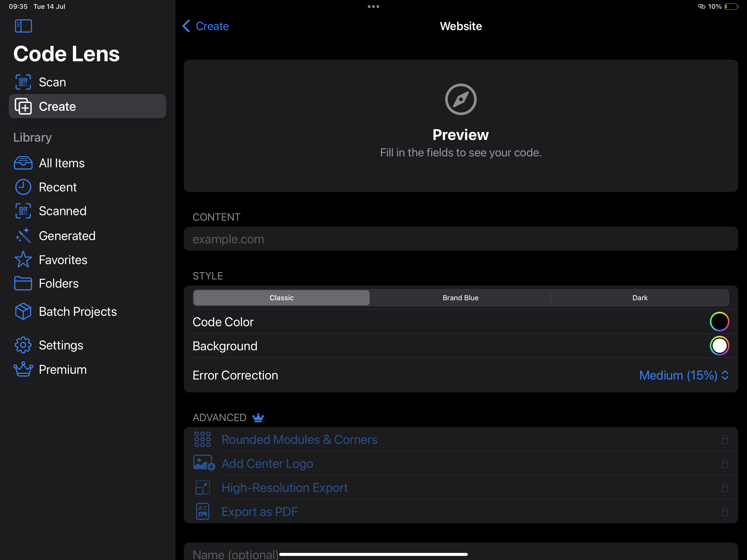Focus the example.com content field

point(461,239)
